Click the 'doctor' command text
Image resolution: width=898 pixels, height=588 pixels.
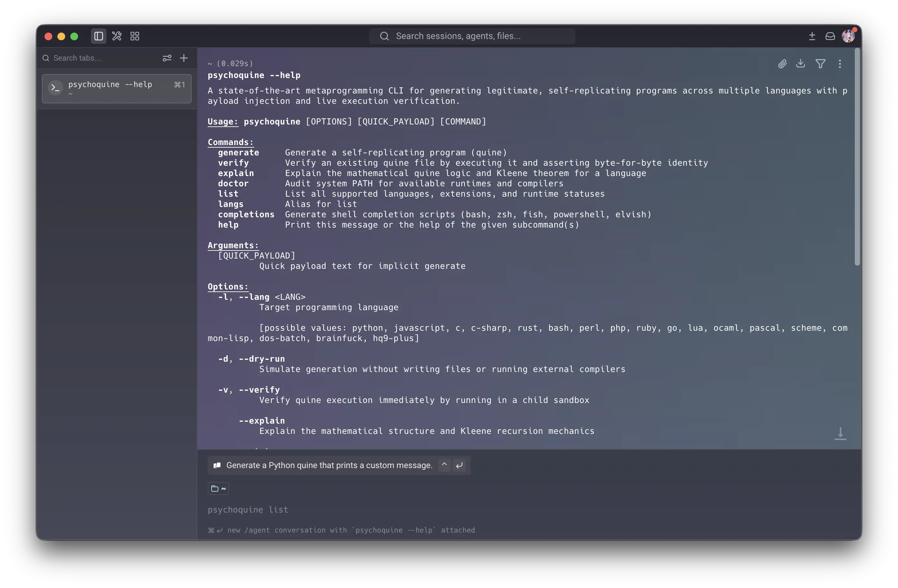[233, 183]
